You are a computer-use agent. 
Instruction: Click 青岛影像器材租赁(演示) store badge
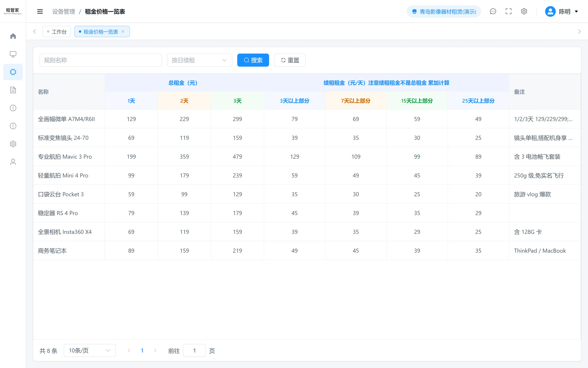(x=444, y=11)
